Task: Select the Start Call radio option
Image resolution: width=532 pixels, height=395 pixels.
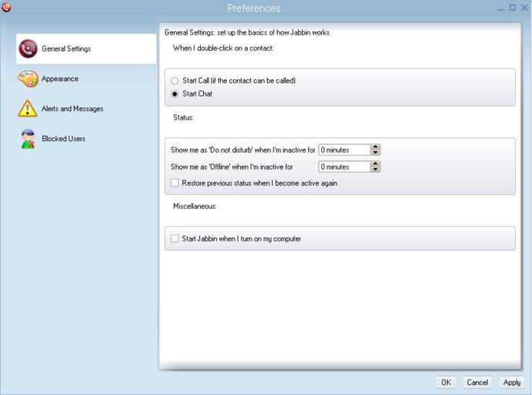Action: [x=175, y=81]
